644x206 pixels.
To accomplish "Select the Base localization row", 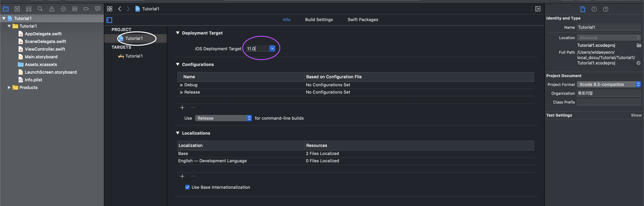I will coord(356,154).
